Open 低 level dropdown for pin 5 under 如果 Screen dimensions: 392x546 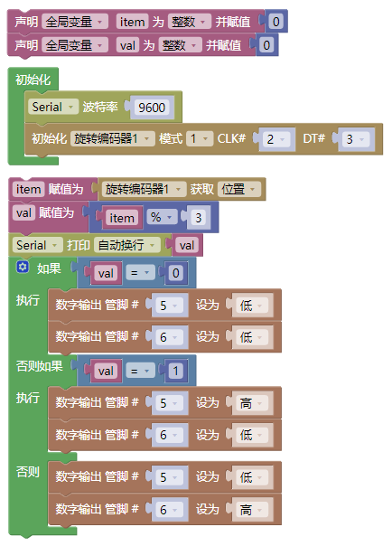(x=252, y=306)
